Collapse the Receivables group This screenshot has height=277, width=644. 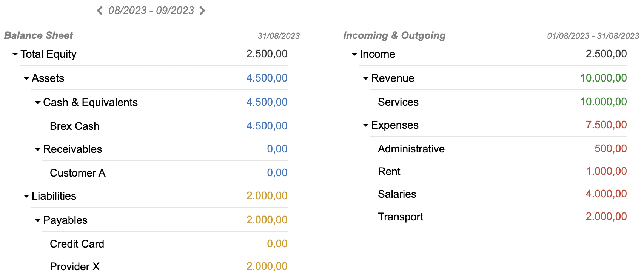[37, 149]
